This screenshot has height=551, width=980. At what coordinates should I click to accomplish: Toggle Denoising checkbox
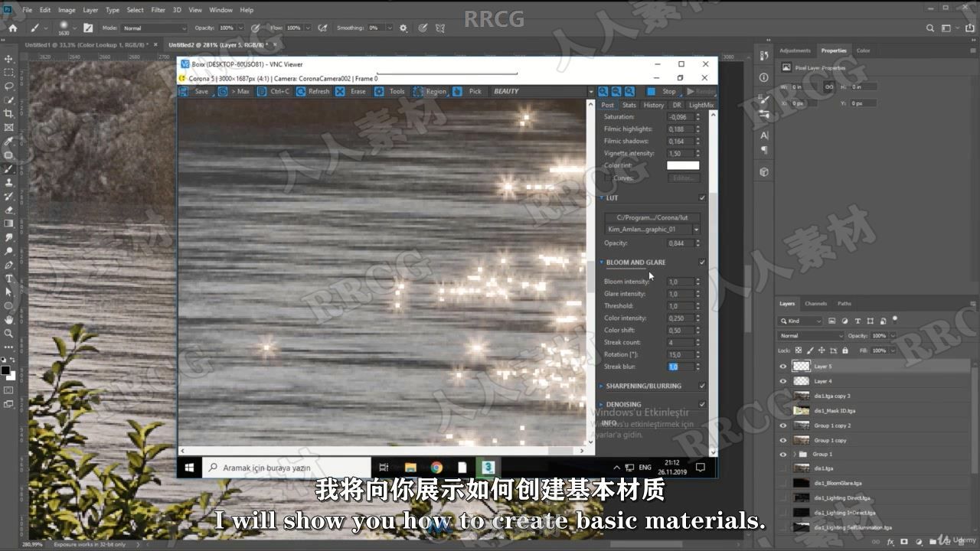pos(702,404)
